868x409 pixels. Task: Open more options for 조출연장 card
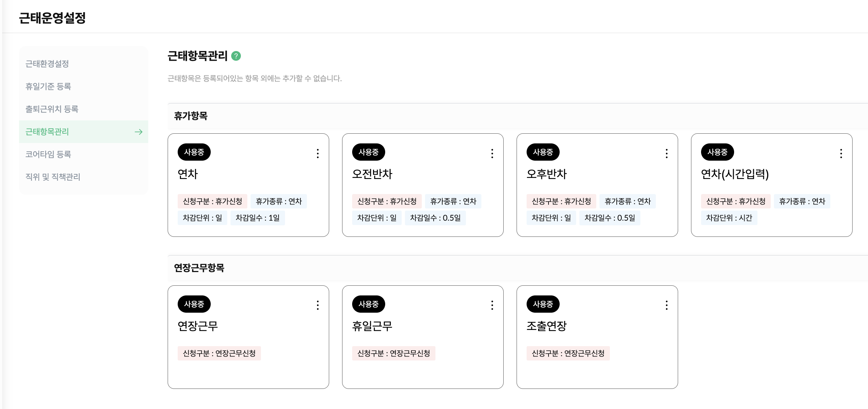click(x=667, y=305)
